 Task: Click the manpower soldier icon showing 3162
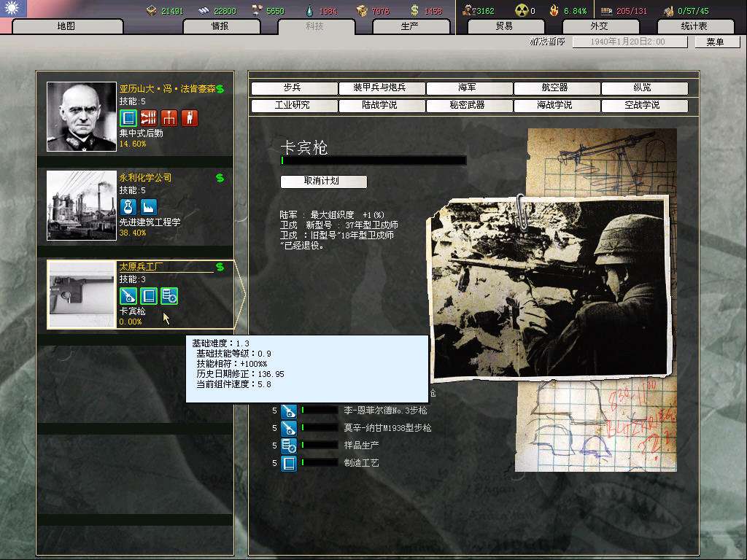coord(469,10)
